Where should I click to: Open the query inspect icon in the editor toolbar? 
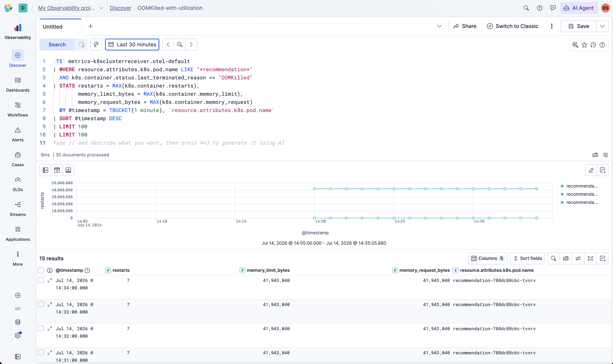pos(575,45)
